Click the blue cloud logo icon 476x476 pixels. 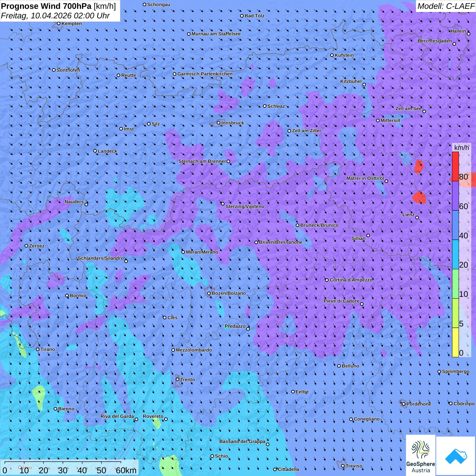click(x=456, y=456)
